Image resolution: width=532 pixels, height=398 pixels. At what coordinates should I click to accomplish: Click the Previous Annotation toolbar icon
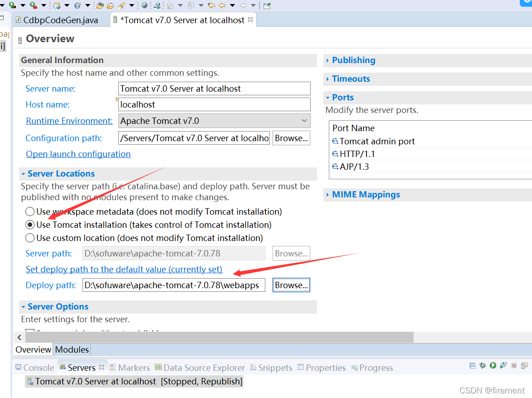point(191,5)
